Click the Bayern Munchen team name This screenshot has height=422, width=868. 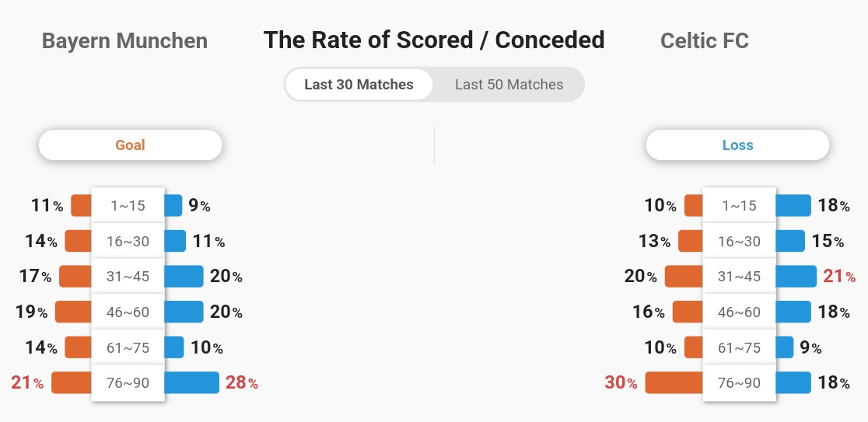coord(124,41)
